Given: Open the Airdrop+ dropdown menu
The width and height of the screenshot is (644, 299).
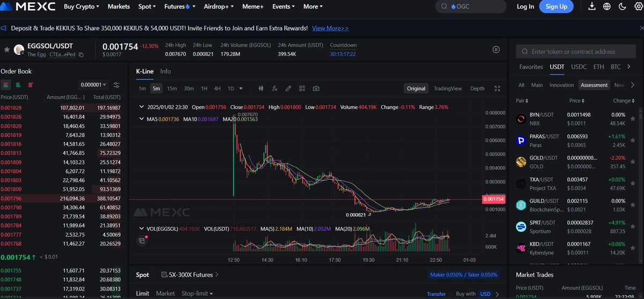Looking at the screenshot, I should [220, 6].
